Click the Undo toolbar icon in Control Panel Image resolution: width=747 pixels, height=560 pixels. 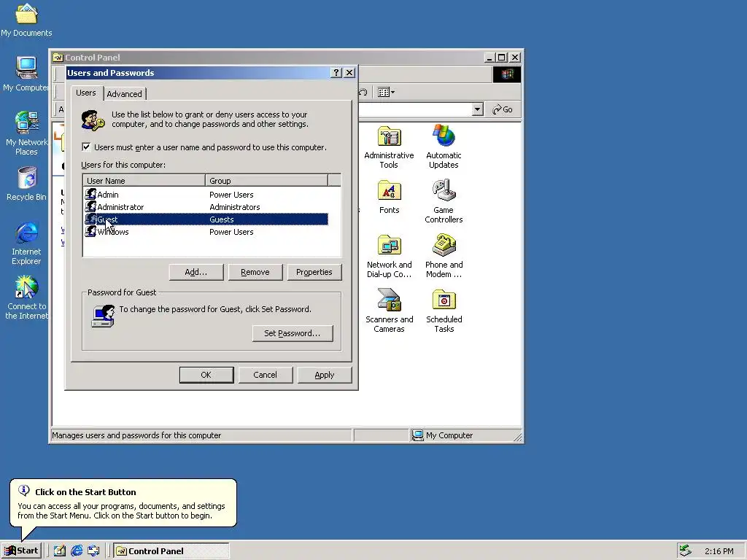click(x=363, y=93)
